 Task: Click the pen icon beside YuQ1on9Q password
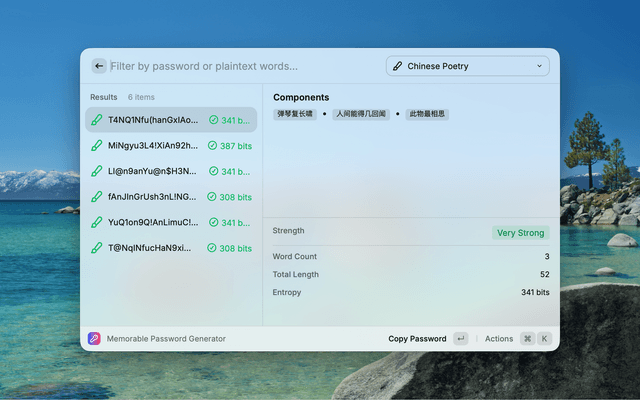[97, 223]
